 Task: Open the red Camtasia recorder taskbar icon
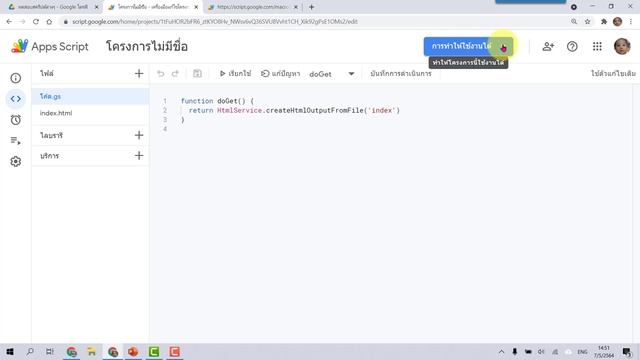[175, 351]
